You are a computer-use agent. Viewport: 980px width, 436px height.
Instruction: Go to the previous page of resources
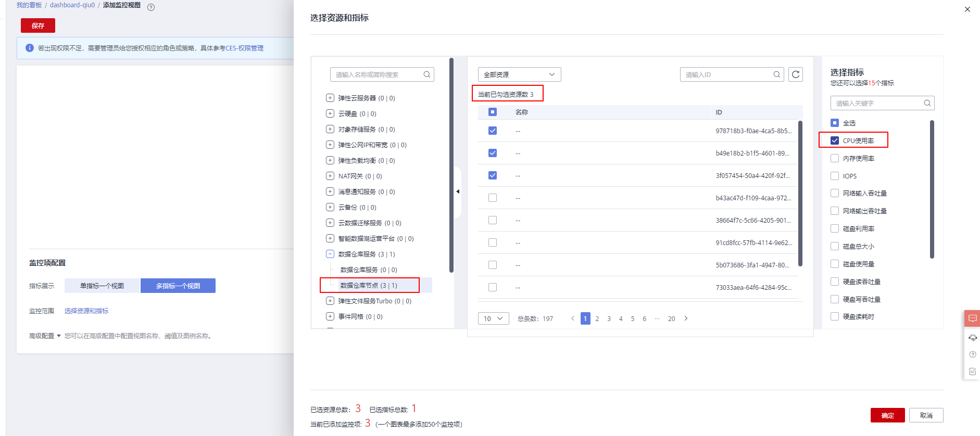[573, 318]
